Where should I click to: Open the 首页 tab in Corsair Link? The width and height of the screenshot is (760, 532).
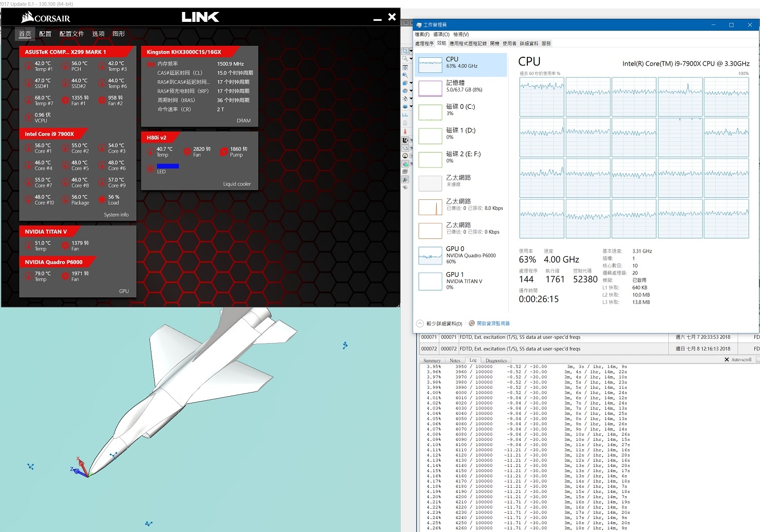25,34
